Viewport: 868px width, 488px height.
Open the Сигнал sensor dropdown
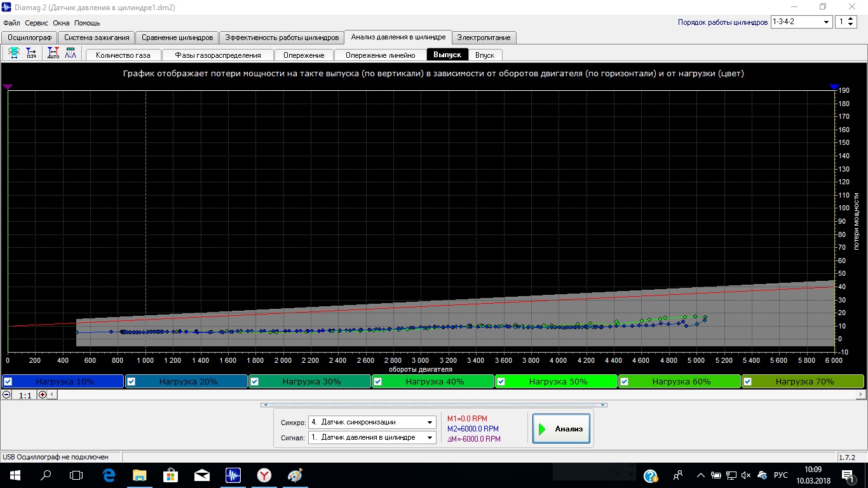coord(372,437)
